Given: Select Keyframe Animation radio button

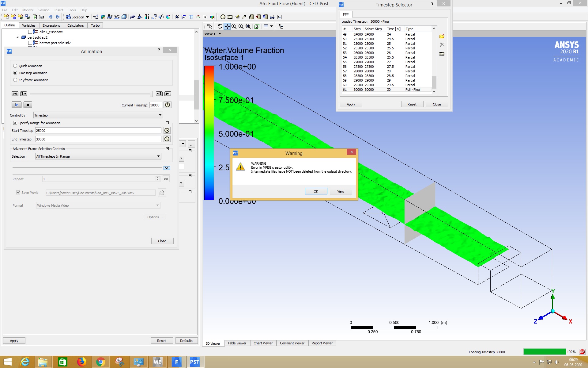Looking at the screenshot, I should [15, 80].
